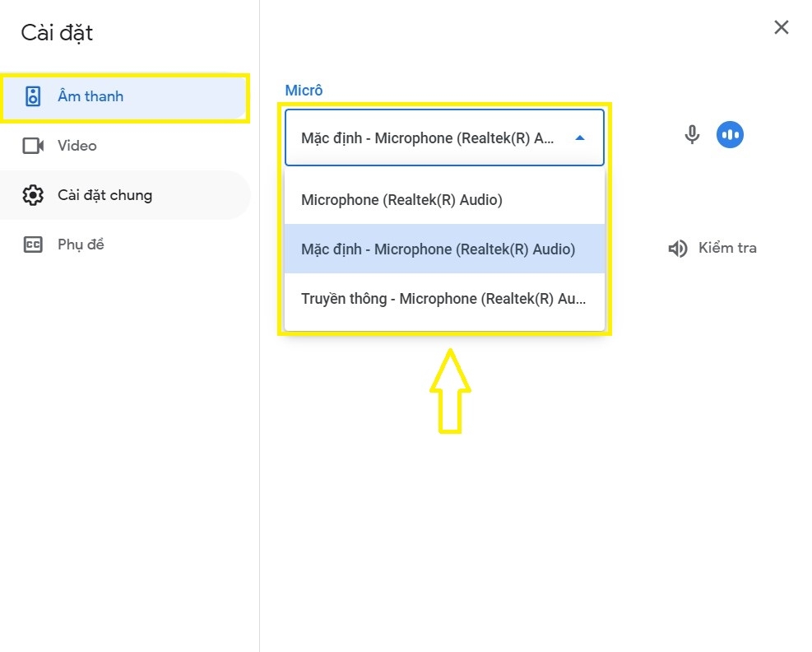Click the blue audio level indicator

[731, 135]
